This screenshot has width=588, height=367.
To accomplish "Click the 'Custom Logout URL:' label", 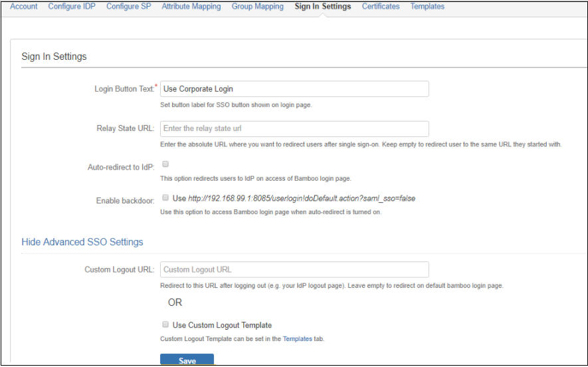I will pos(119,269).
